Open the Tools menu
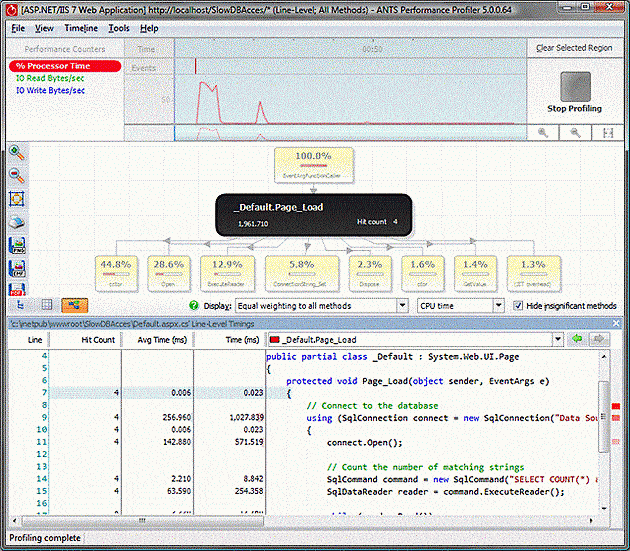This screenshot has height=551, width=630. click(x=119, y=28)
